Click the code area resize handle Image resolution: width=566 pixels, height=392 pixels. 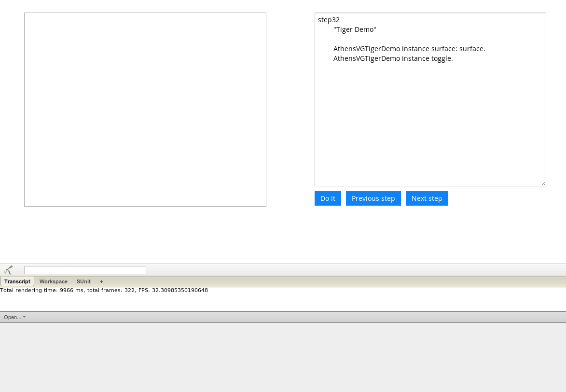543,183
